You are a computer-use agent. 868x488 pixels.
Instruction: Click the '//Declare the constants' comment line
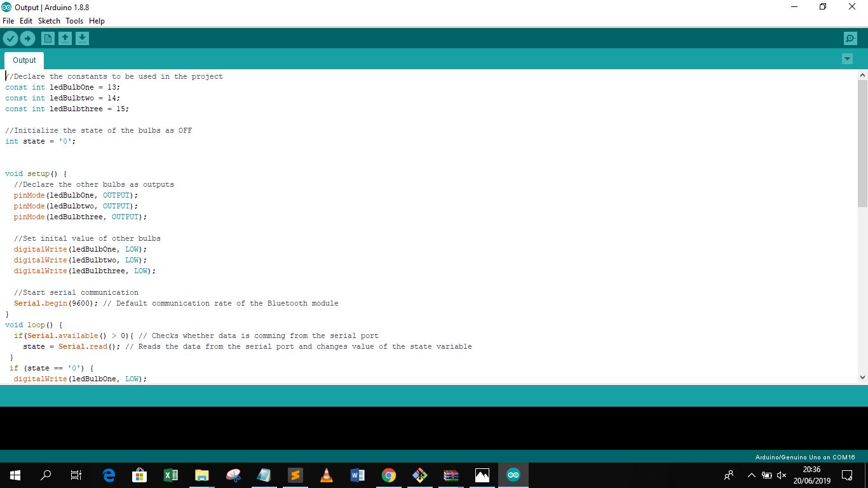tap(114, 76)
